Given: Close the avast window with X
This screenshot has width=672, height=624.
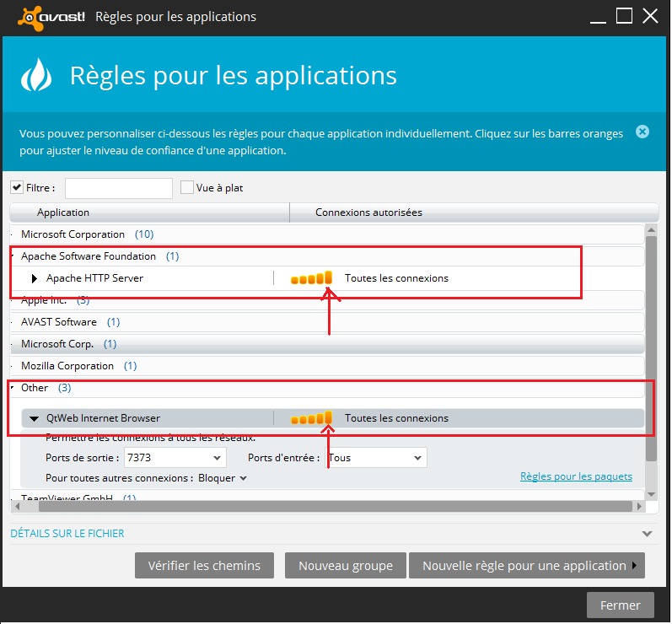Looking at the screenshot, I should click(650, 16).
